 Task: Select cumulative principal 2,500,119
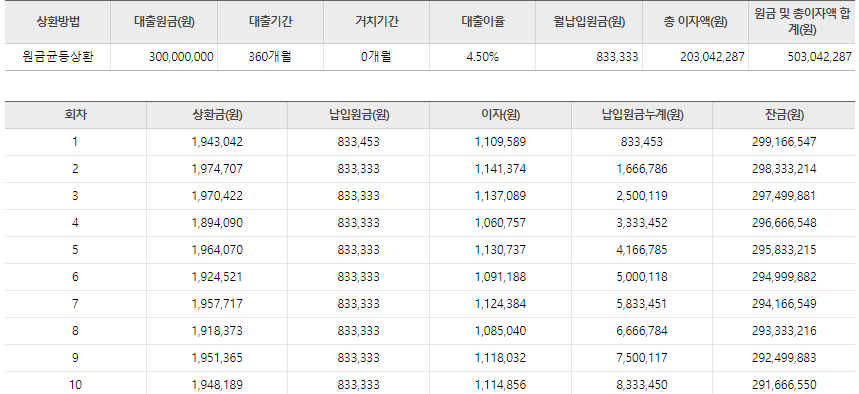pyautogui.click(x=642, y=196)
